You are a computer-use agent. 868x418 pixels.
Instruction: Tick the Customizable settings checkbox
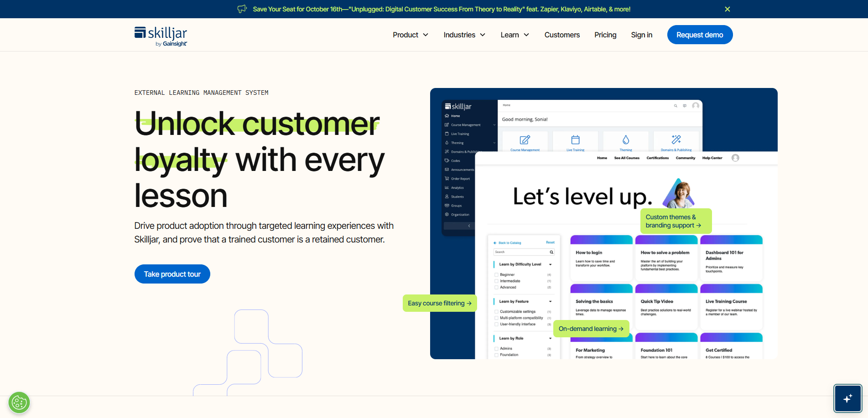coord(496,312)
